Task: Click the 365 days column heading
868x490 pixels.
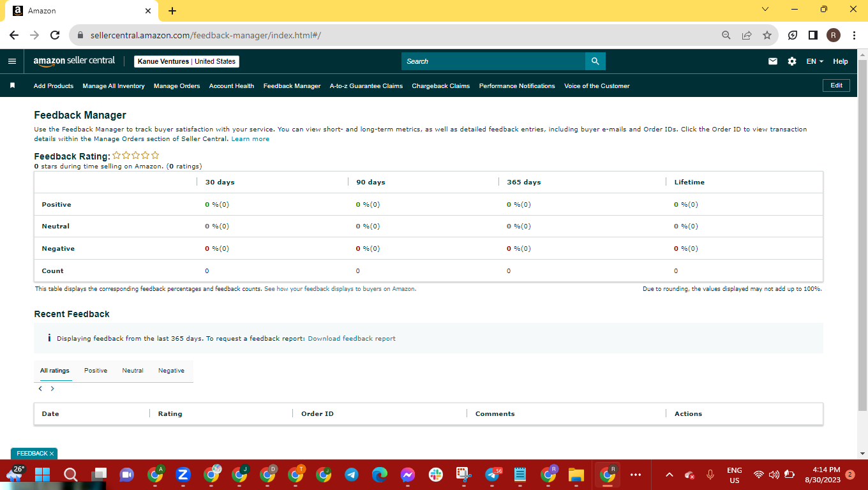Action: (x=524, y=182)
